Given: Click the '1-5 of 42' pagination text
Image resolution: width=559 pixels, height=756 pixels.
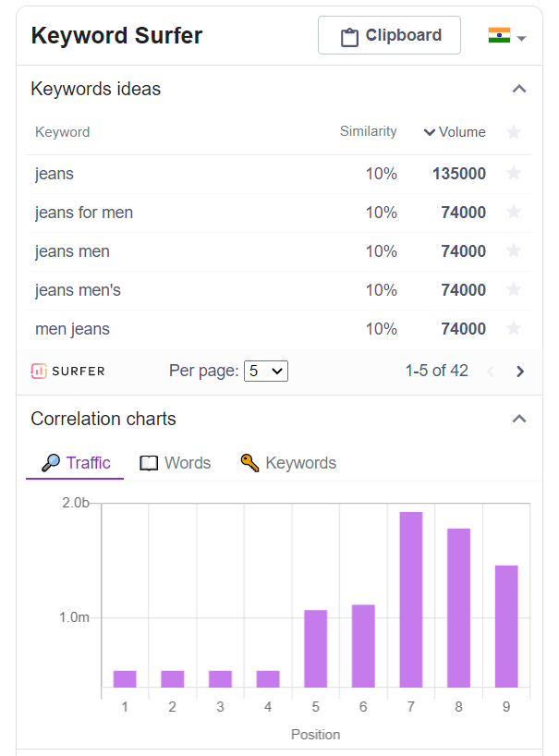Looking at the screenshot, I should (437, 371).
